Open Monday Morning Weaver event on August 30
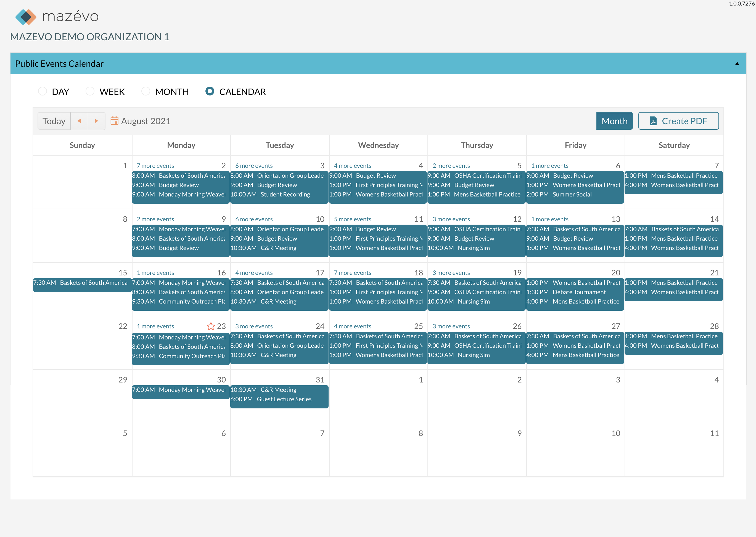The height and width of the screenshot is (537, 756). pos(180,390)
